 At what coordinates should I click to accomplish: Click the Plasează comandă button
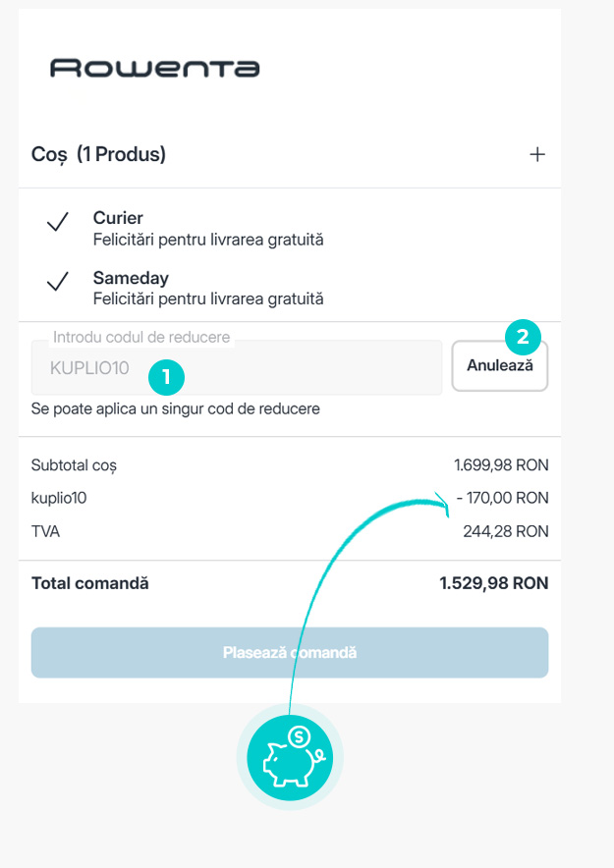(289, 653)
